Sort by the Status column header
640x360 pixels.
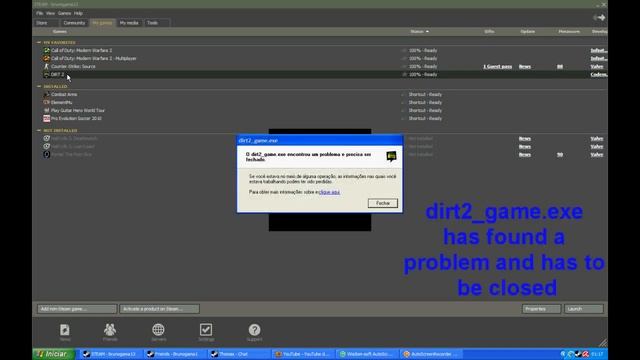tap(419, 31)
